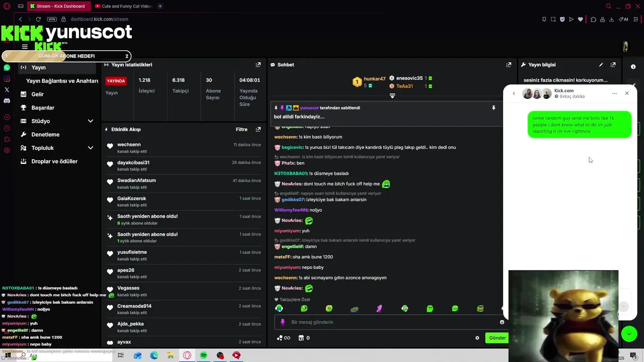Viewport: 644px width, 362px height.
Task: Unpin the pinned chat message
Action: click(494, 108)
